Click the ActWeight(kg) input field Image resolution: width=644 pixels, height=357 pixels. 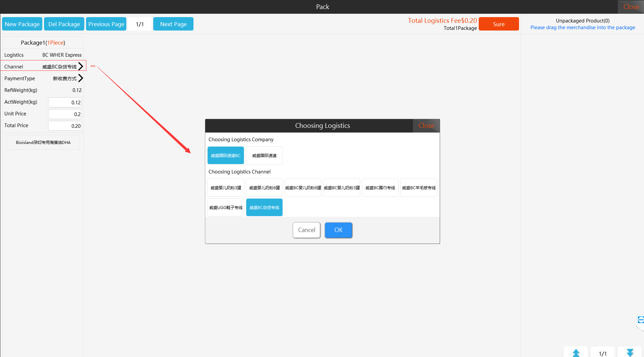[65, 102]
